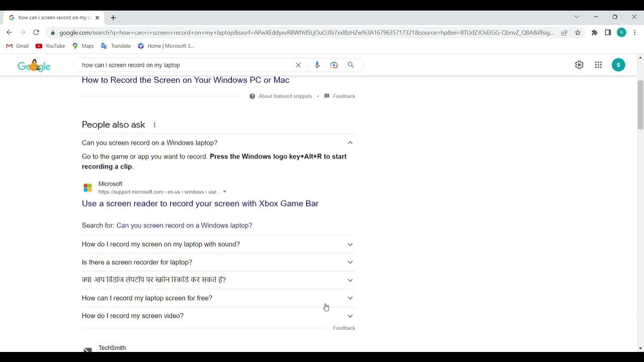Screen dimensions: 644x362
Task: Expand 'How can I record my laptop screen for free?'
Action: 218,298
